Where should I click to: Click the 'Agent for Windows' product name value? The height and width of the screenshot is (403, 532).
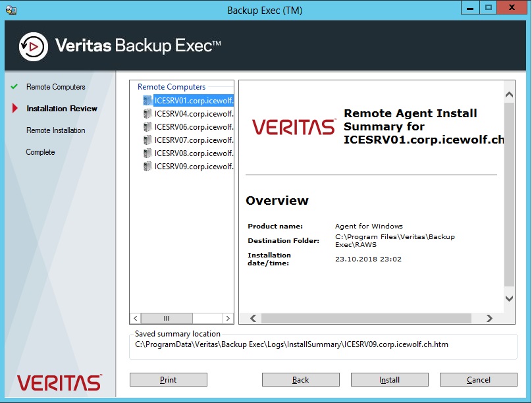tap(369, 227)
